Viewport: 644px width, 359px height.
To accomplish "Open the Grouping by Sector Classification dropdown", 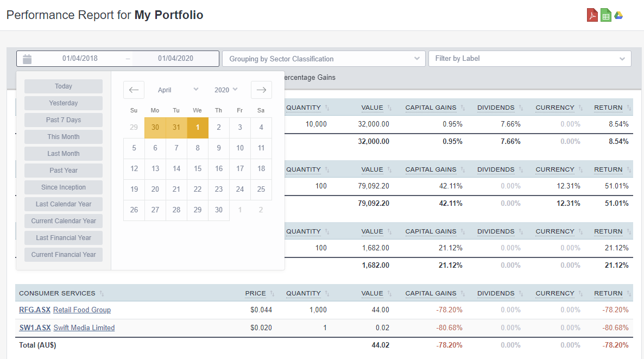I will tap(323, 59).
